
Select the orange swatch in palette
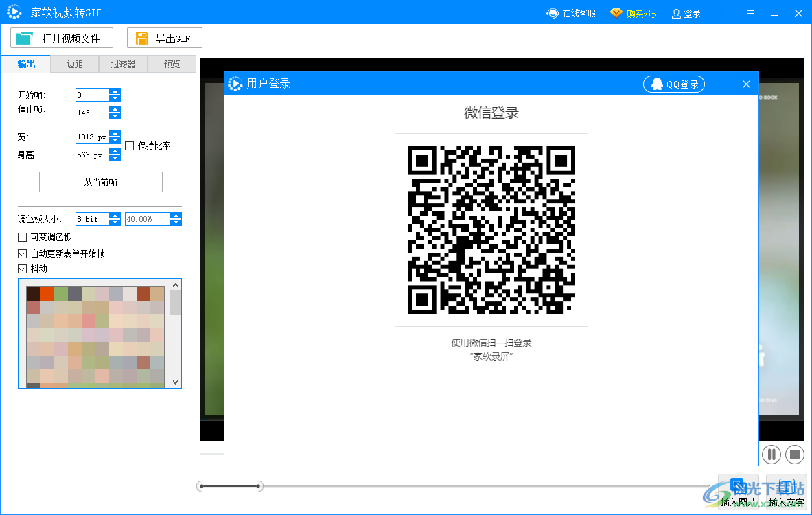[47, 294]
